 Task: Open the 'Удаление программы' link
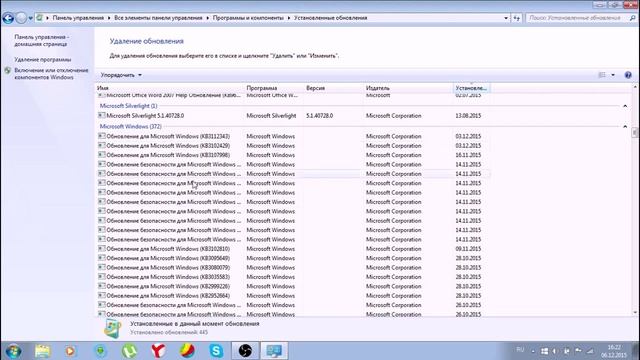[x=42, y=60]
